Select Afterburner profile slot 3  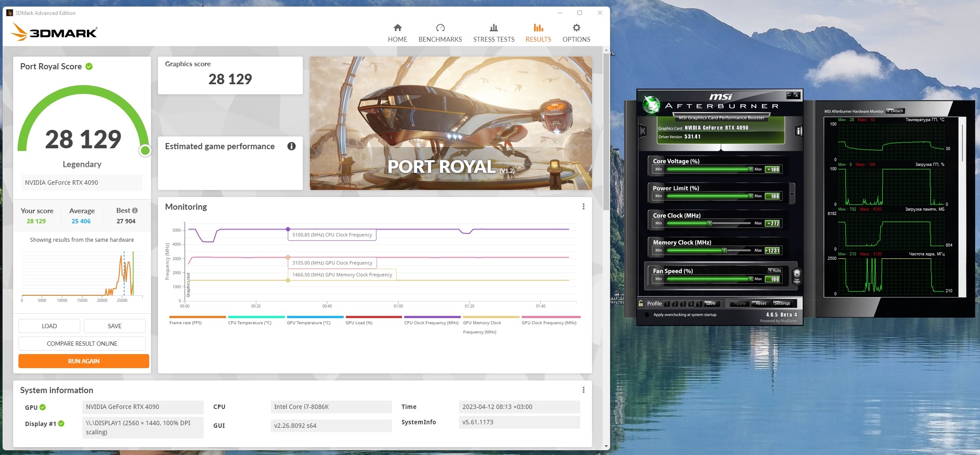tap(683, 304)
